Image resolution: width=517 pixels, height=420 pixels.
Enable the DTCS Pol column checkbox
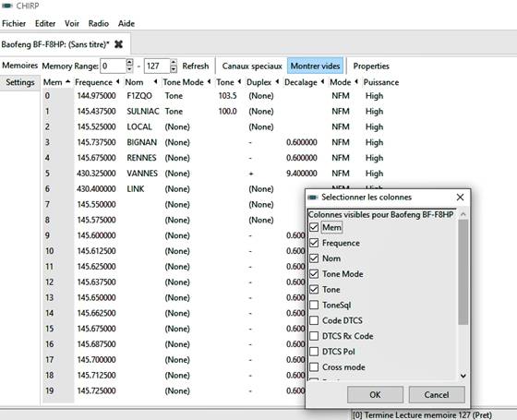pyautogui.click(x=314, y=352)
